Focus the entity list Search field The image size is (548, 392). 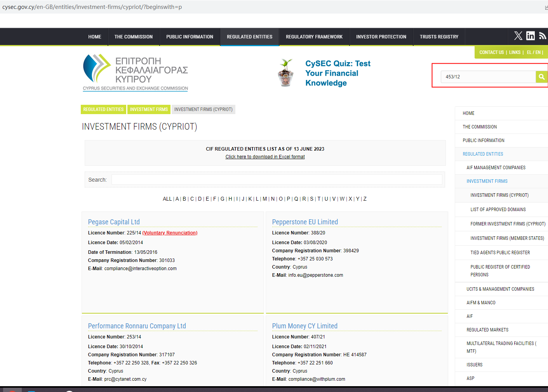277,180
